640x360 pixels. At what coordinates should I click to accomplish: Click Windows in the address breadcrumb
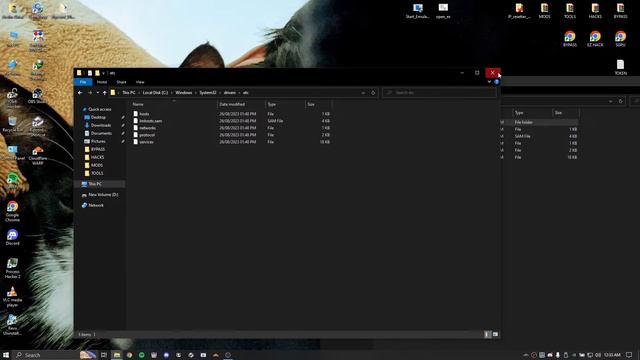[x=184, y=93]
